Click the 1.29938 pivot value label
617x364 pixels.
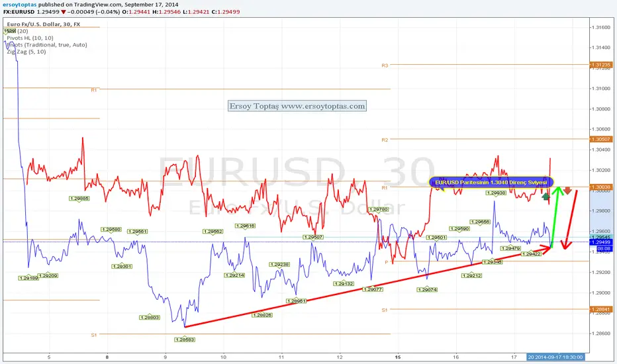[497, 193]
